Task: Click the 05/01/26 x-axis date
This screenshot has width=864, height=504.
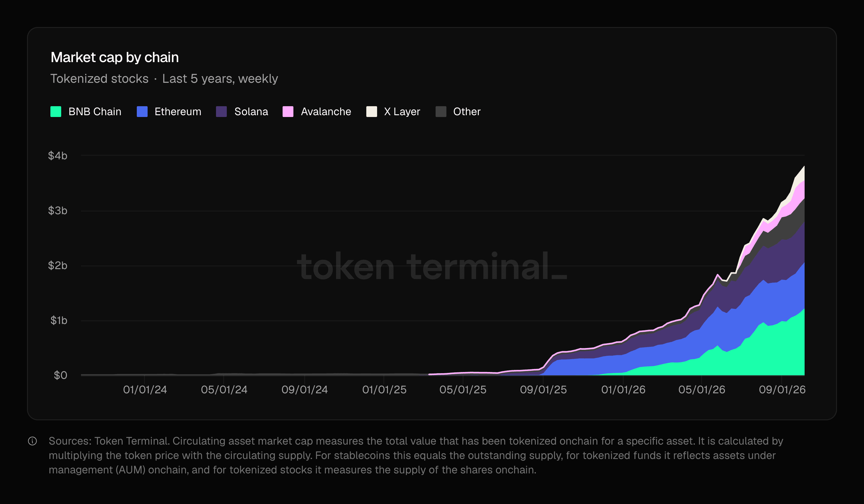Action: [x=702, y=390]
